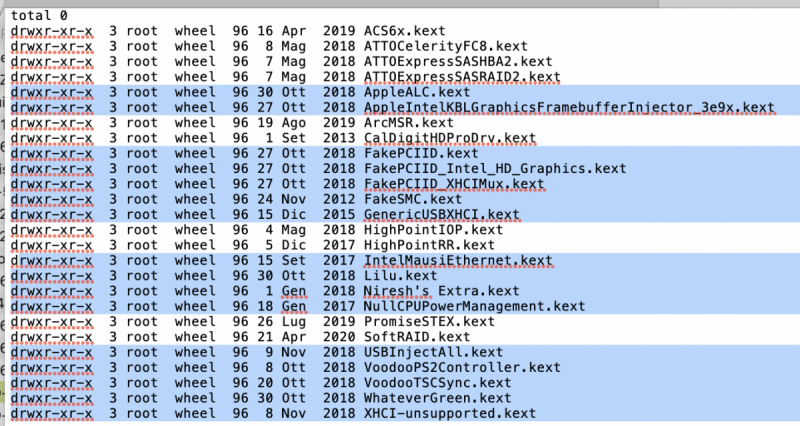
Task: Click CalDigitHDProDrv.kext entry
Action: click(449, 138)
